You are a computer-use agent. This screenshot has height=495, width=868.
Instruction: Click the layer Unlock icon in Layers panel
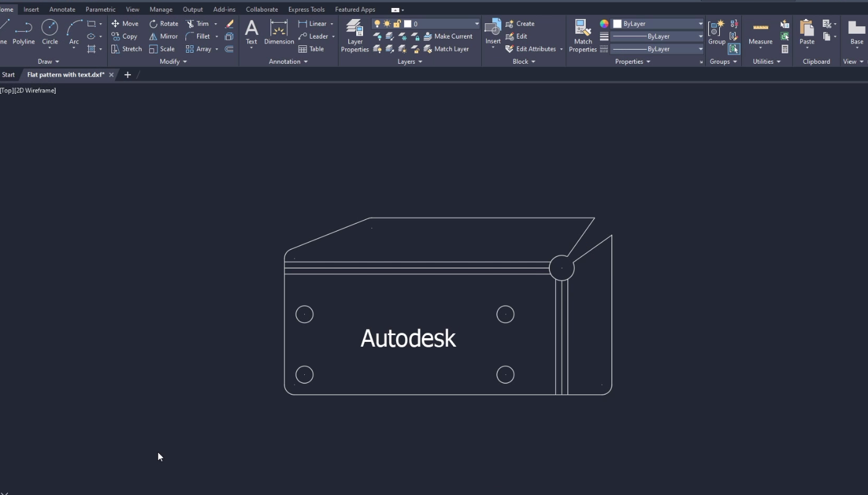(415, 49)
